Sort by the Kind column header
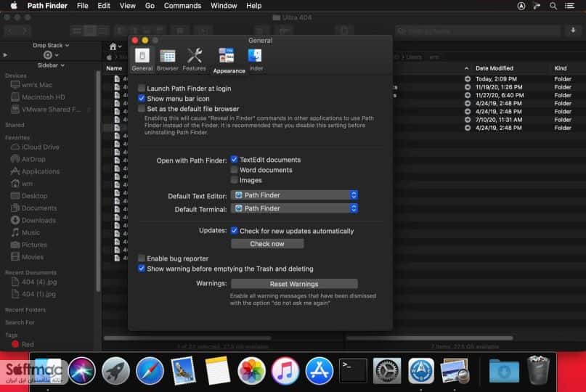Viewport: 586px width, 392px height. tap(560, 68)
